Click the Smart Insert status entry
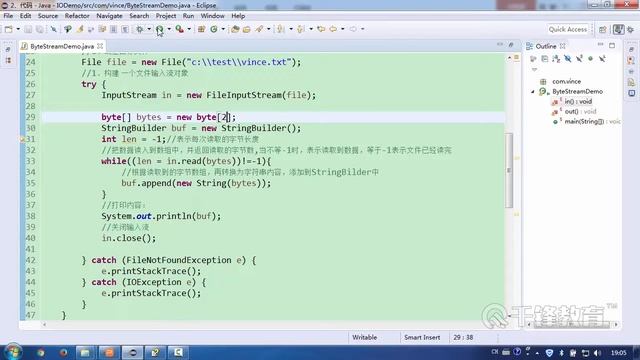The image size is (640, 360). 422,338
